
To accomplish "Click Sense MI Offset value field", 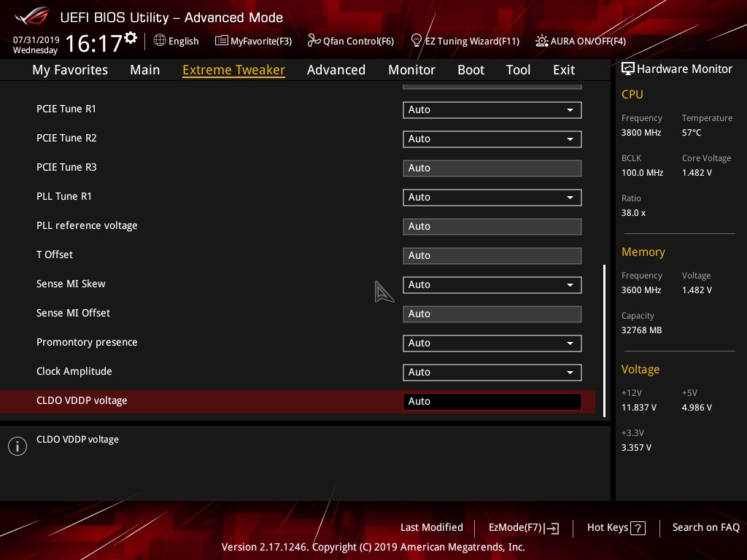I will pyautogui.click(x=492, y=314).
